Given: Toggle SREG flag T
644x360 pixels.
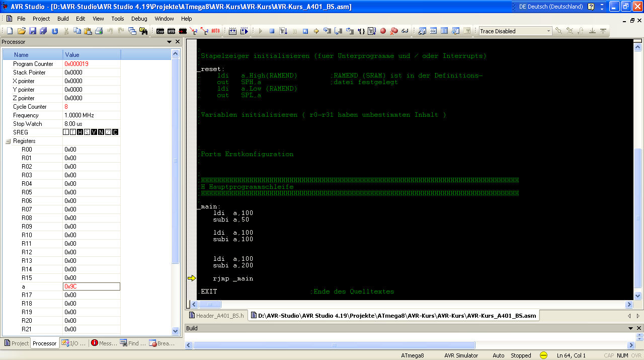Looking at the screenshot, I should click(x=73, y=132).
